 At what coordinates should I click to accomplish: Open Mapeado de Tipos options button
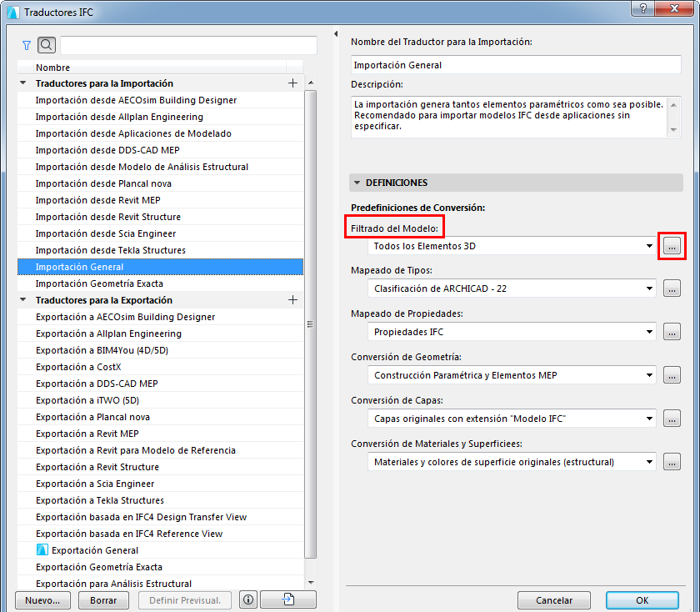click(x=672, y=288)
